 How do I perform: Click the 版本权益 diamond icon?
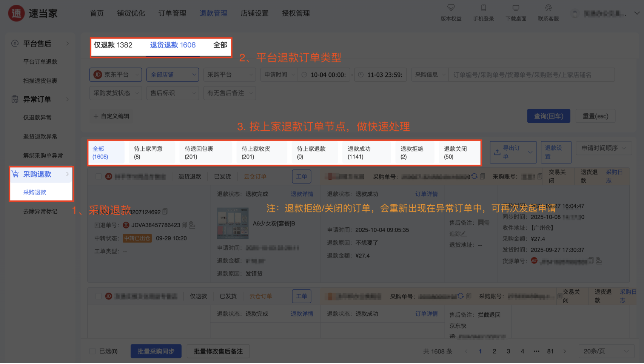pyautogui.click(x=451, y=8)
